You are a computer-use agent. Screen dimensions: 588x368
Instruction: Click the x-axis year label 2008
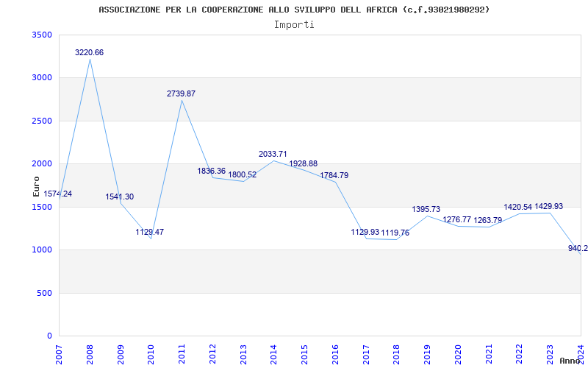click(x=90, y=355)
